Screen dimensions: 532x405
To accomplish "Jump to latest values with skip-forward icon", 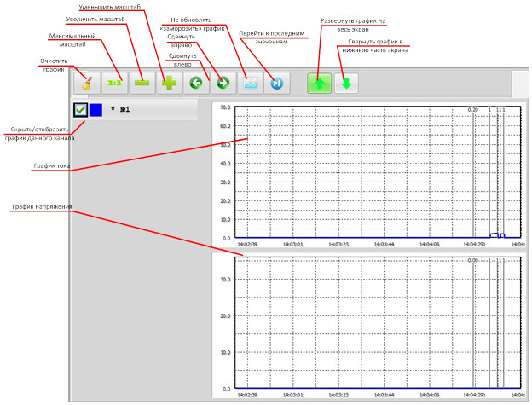I will point(278,83).
